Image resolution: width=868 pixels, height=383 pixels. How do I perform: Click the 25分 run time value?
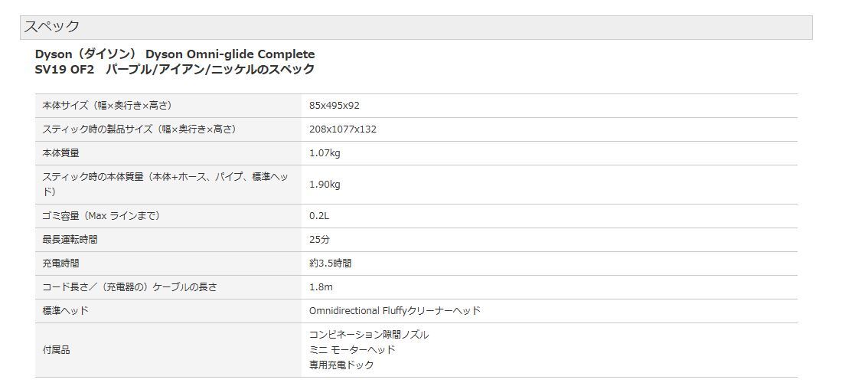pyautogui.click(x=319, y=240)
